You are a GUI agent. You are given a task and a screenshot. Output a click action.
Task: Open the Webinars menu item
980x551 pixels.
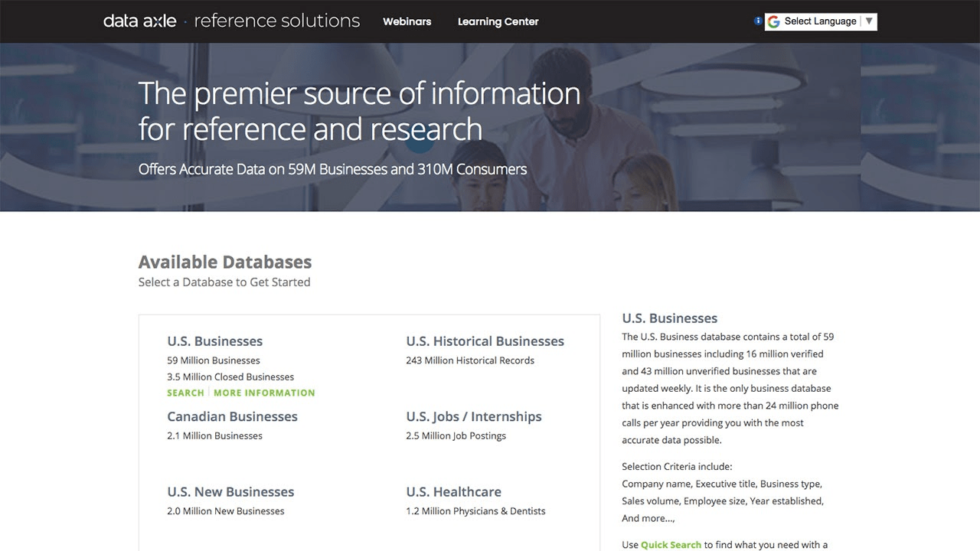click(x=407, y=21)
